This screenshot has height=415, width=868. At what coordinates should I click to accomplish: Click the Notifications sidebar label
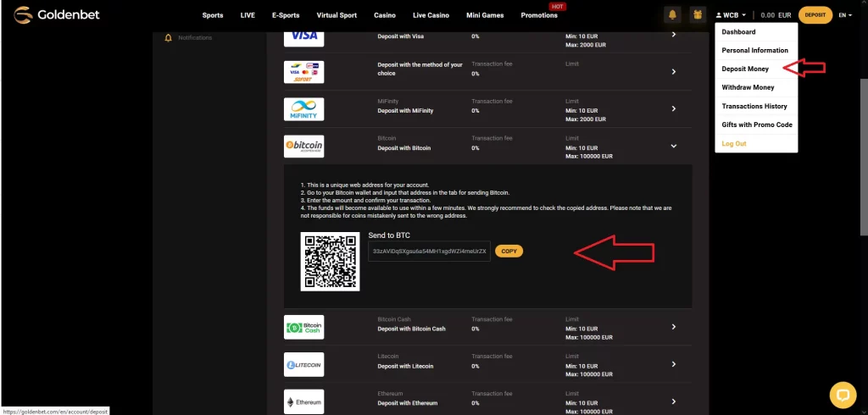pos(195,37)
